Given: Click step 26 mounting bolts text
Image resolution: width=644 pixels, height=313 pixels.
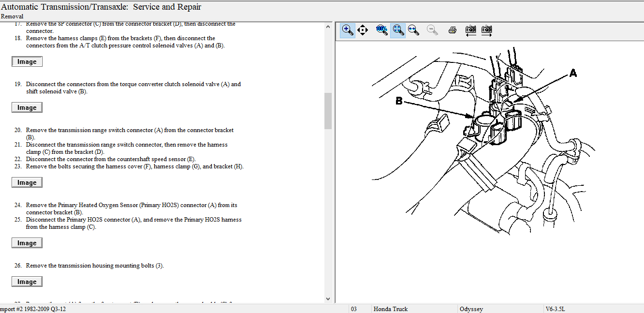Looking at the screenshot, I should click(95, 266).
